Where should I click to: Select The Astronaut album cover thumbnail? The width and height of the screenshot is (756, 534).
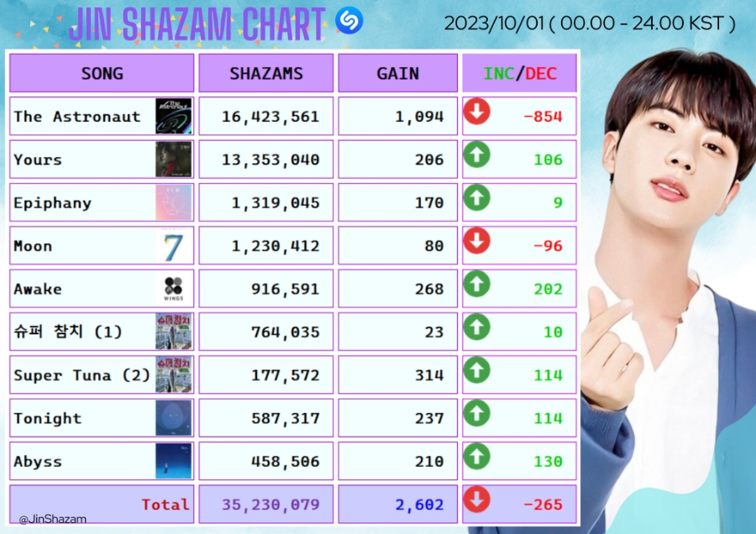(x=174, y=116)
